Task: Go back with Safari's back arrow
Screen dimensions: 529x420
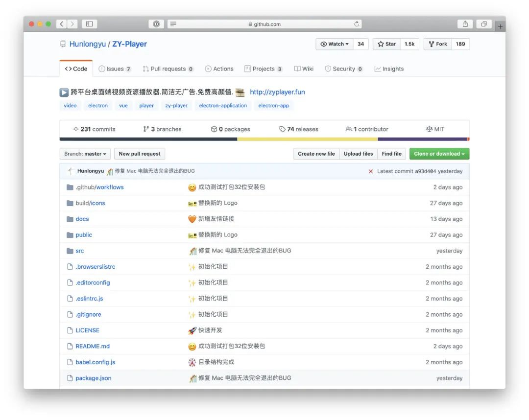Action: (61, 24)
